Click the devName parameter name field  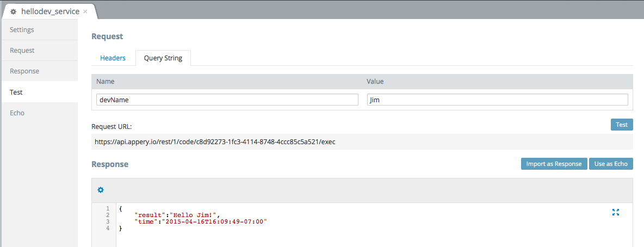pos(227,100)
